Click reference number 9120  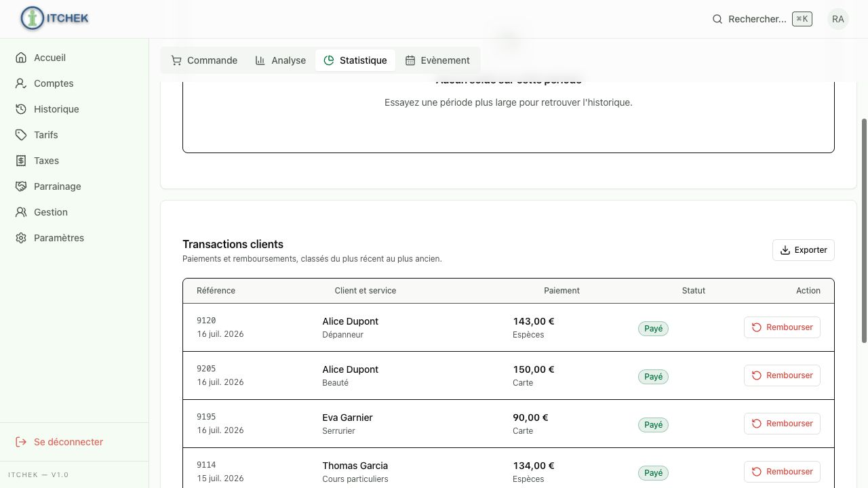(x=206, y=321)
